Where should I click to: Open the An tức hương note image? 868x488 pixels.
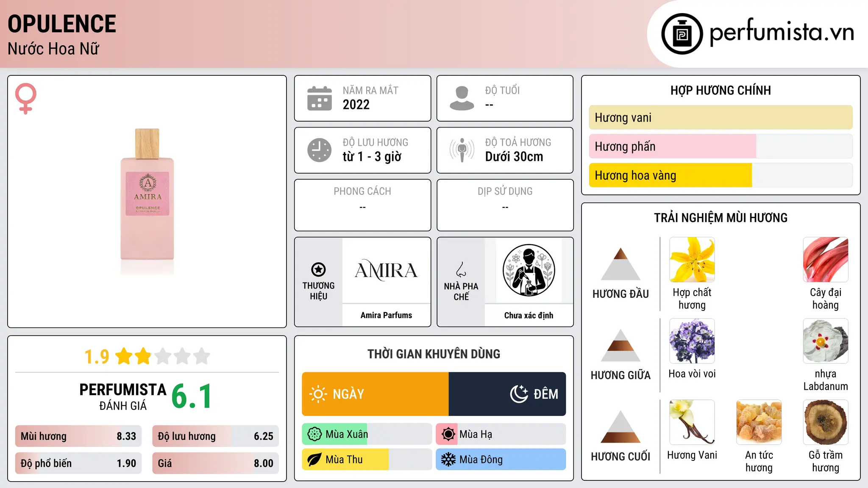tap(759, 422)
